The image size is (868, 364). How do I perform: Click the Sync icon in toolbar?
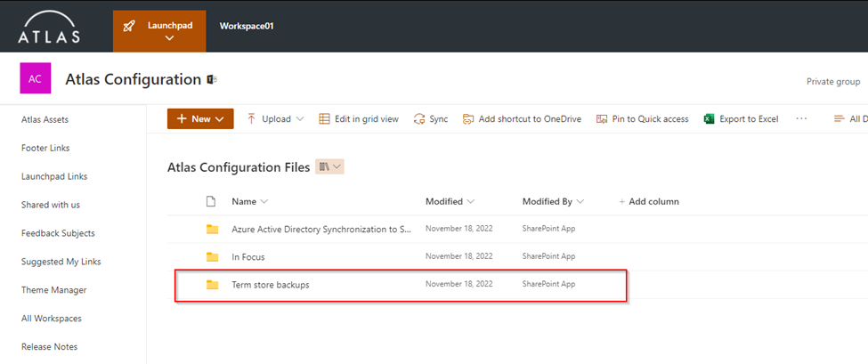(x=420, y=119)
